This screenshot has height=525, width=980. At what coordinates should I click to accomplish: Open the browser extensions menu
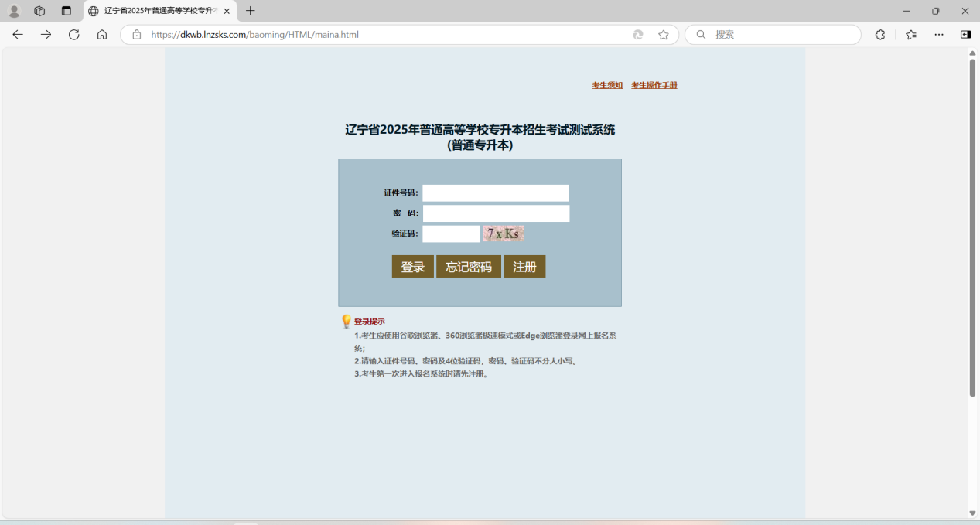coord(880,35)
